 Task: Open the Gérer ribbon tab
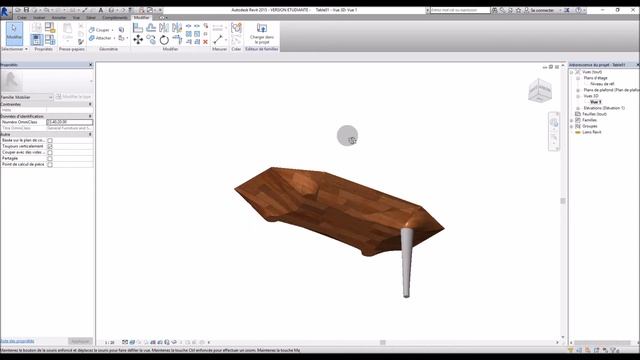[x=91, y=18]
